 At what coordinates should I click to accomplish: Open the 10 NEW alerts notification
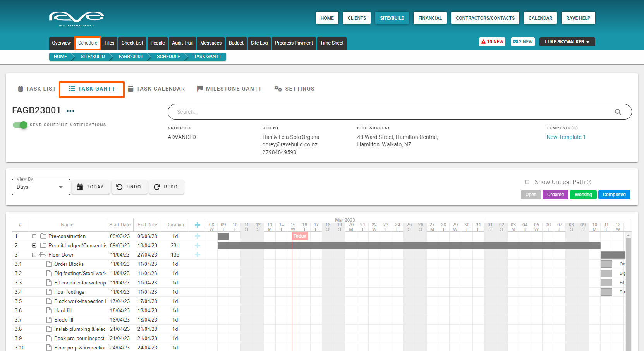tap(492, 42)
